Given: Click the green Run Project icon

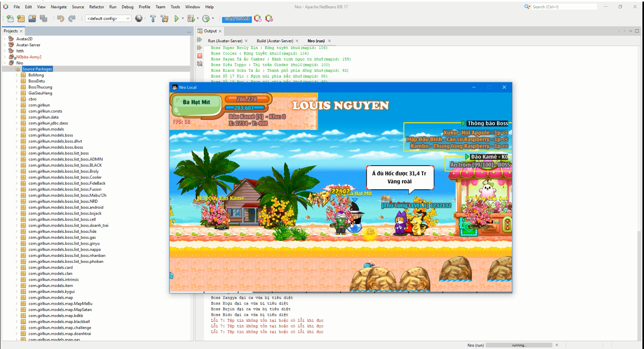Looking at the screenshot, I should (176, 19).
